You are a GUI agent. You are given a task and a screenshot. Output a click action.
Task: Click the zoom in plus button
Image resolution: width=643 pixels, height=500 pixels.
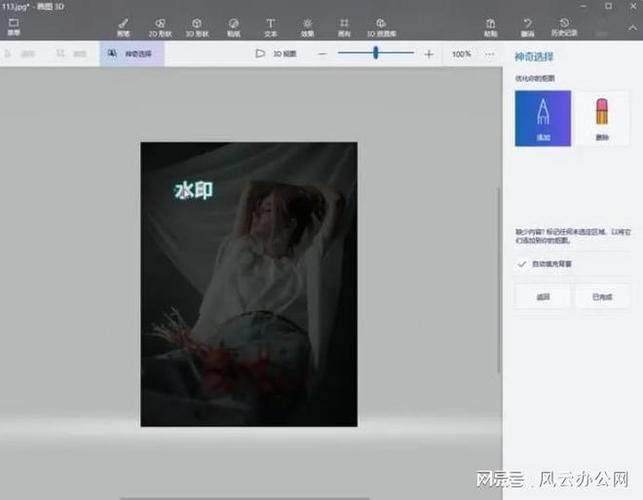coord(429,54)
